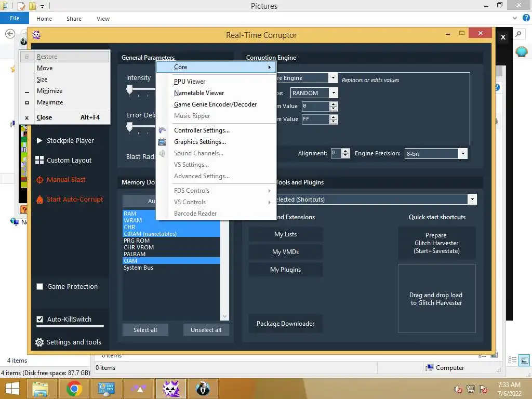Toggle the Auto-KillSwitch checkbox
This screenshot has height=399, width=532.
[x=39, y=320]
